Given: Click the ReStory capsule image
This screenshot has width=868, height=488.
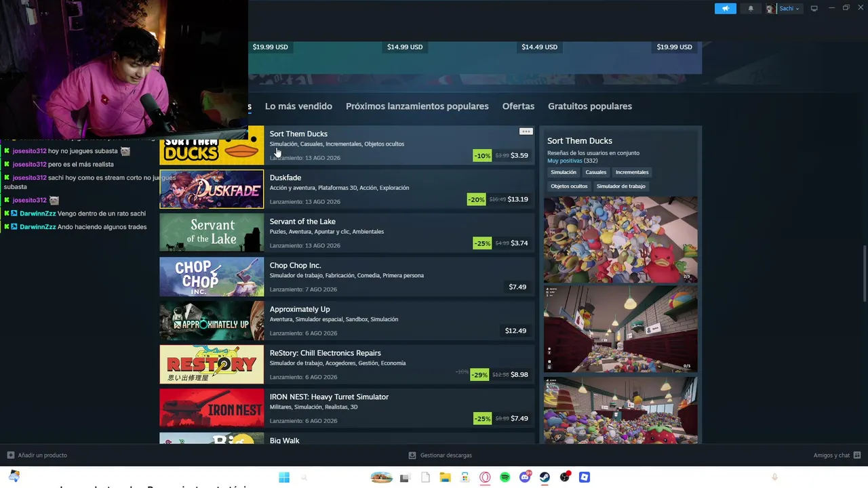Looking at the screenshot, I should coord(212,365).
